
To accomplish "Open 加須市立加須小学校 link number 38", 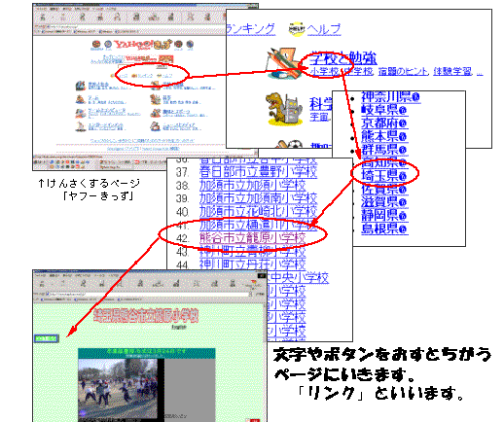I will tap(253, 185).
